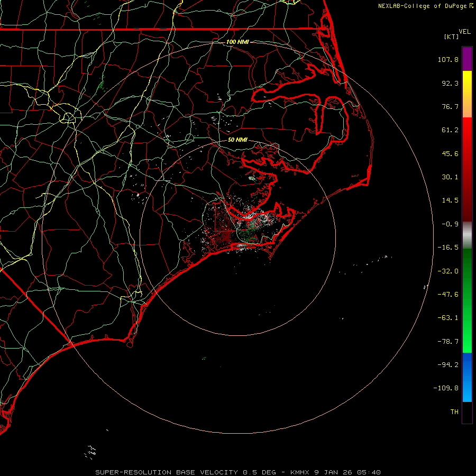Click the -63.1 velocity scale value
This screenshot has width=476, height=476.
pyautogui.click(x=448, y=318)
